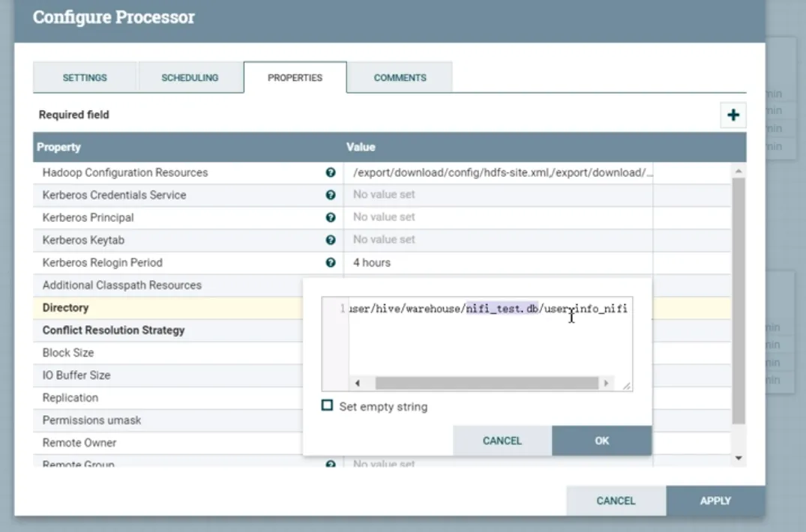Open the Scheduling tab
The height and width of the screenshot is (532, 806).
pyautogui.click(x=190, y=77)
